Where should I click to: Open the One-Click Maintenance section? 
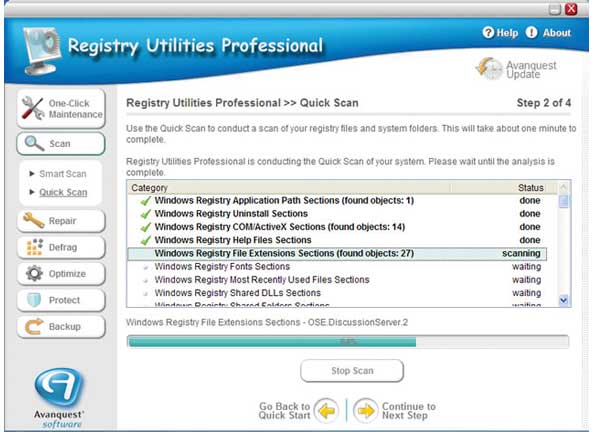pos(61,109)
